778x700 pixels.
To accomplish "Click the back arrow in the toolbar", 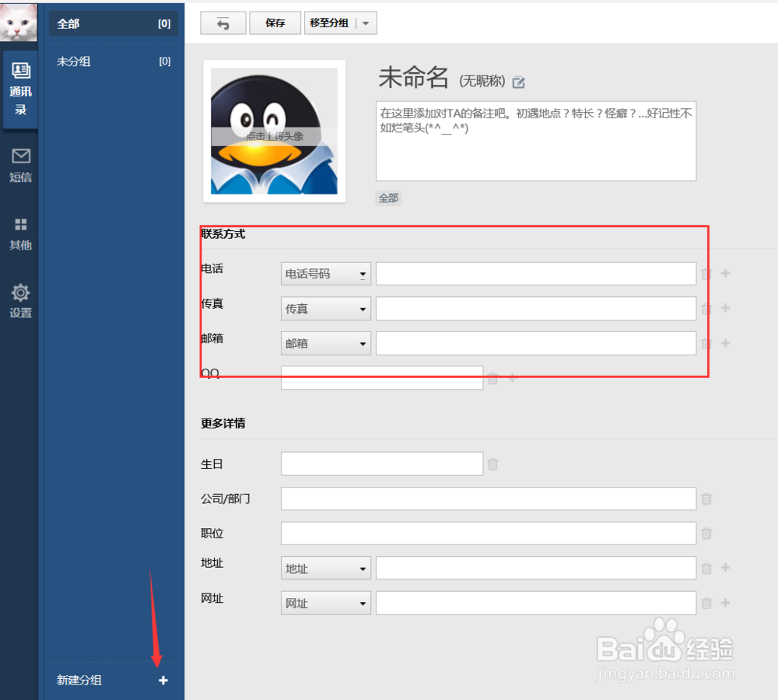I will 223,23.
